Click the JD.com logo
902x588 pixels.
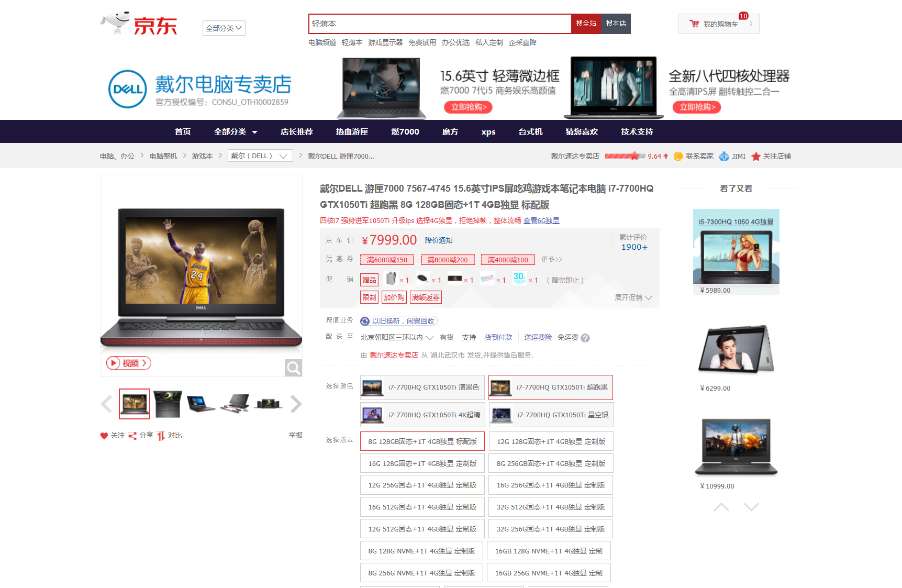(139, 24)
